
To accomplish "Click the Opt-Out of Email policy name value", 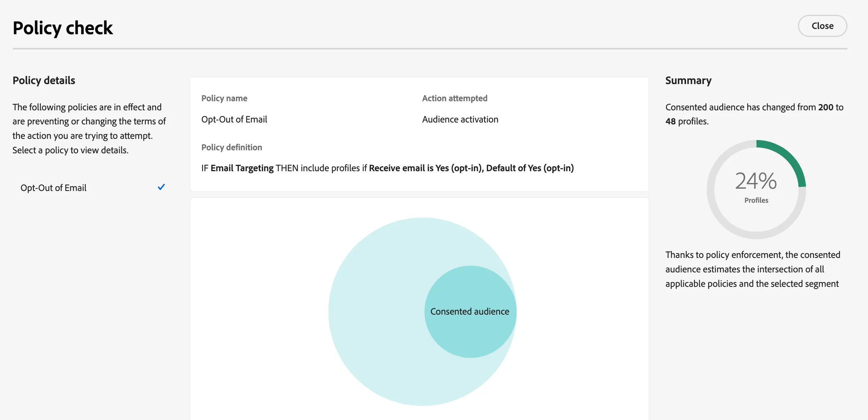I will point(234,119).
